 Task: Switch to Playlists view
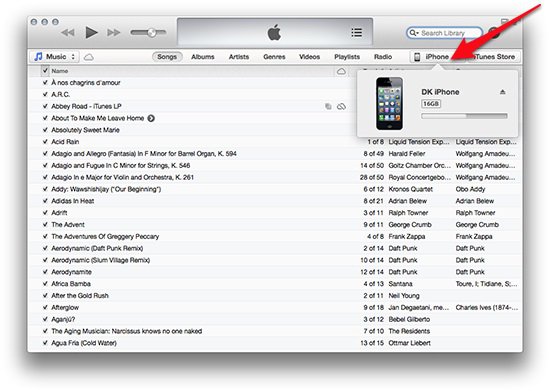click(x=347, y=57)
